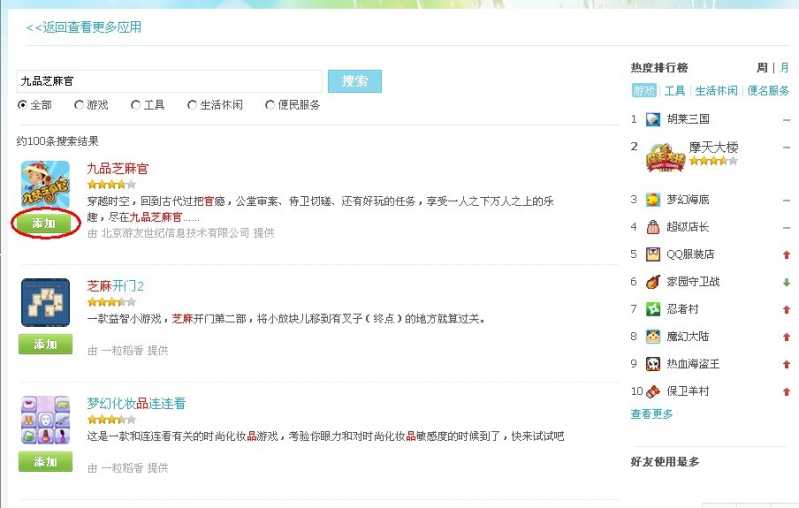Click the 热血海盗王 ranking icon
Viewport: 799px width, 508px height.
(x=653, y=364)
